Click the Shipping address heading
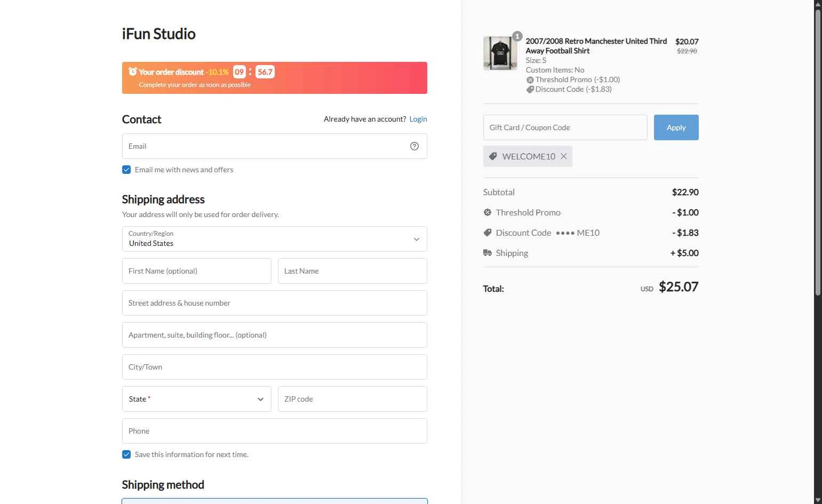 163,199
